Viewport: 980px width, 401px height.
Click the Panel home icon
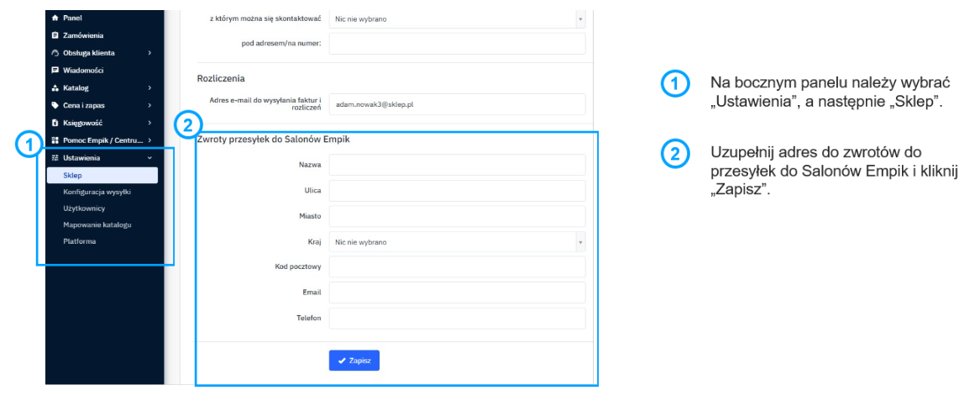[55, 18]
